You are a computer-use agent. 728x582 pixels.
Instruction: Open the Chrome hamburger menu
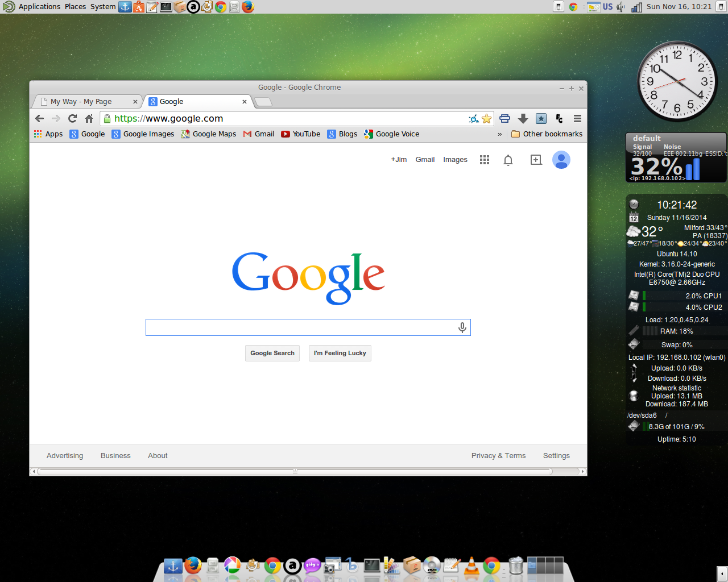tap(577, 118)
